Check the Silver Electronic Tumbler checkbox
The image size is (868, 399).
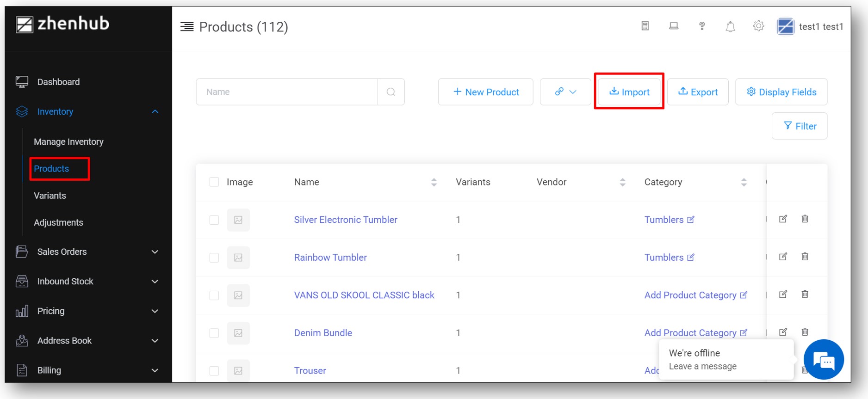click(214, 220)
